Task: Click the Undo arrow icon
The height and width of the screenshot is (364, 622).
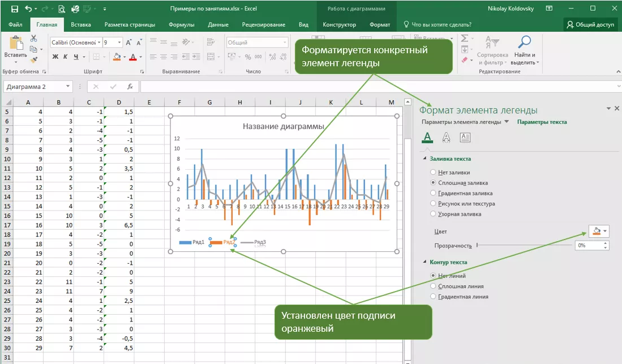Action: (28, 8)
